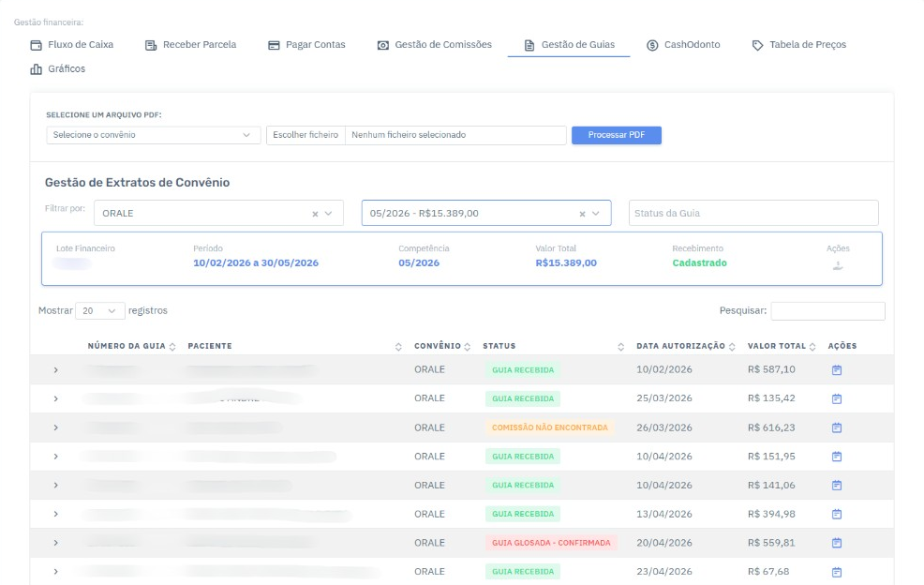Click action icon for R$ 616,23 row
Viewport: 924px width, 585px height.
[x=837, y=427]
